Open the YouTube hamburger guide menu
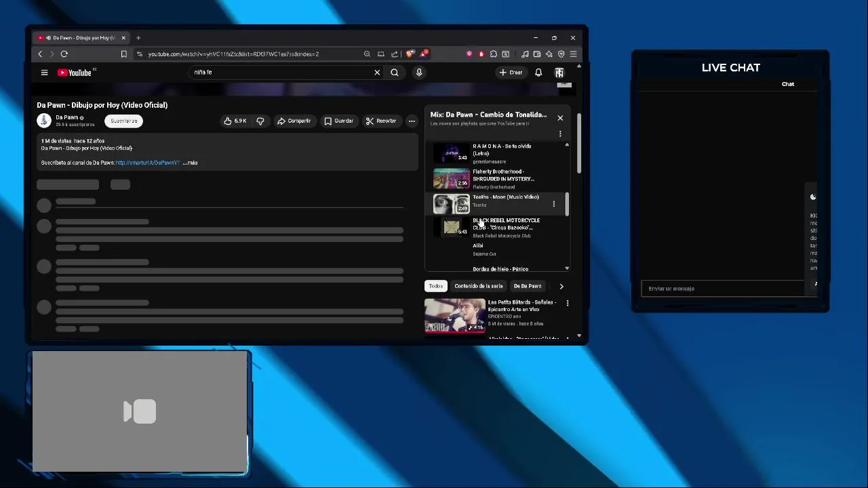868x488 pixels. pos(44,73)
